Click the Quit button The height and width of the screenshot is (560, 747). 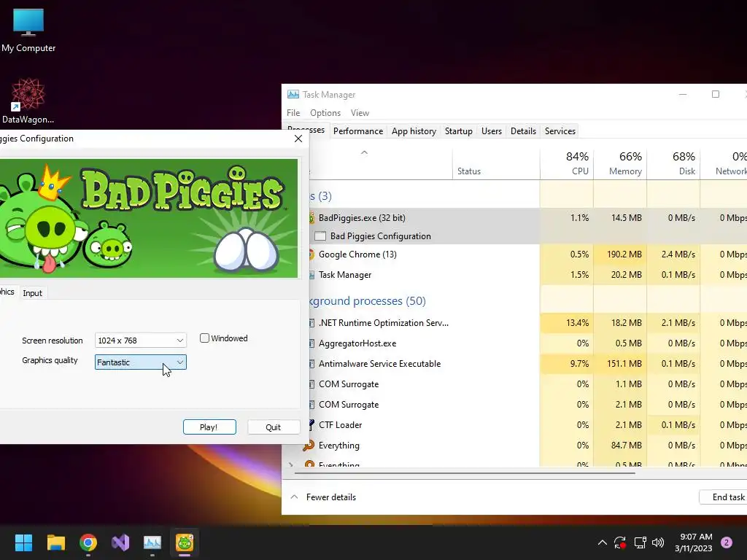tap(274, 427)
